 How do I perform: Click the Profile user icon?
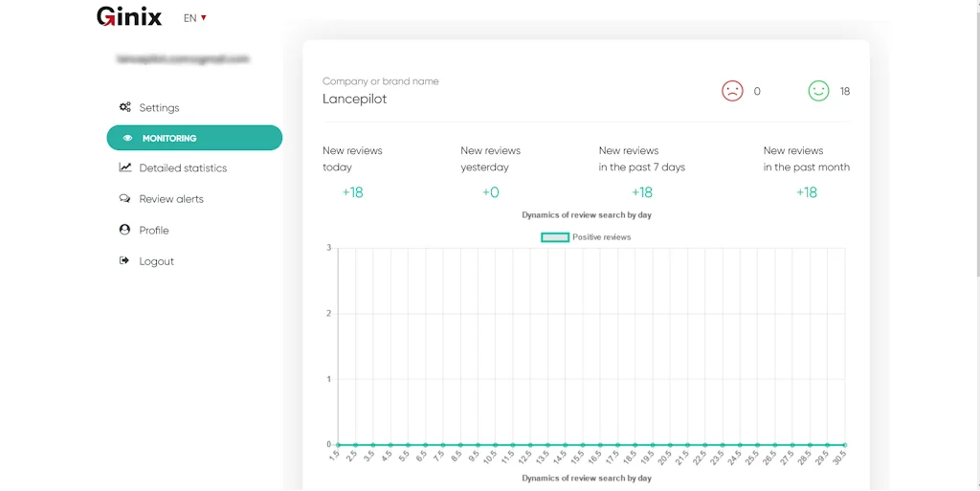124,230
